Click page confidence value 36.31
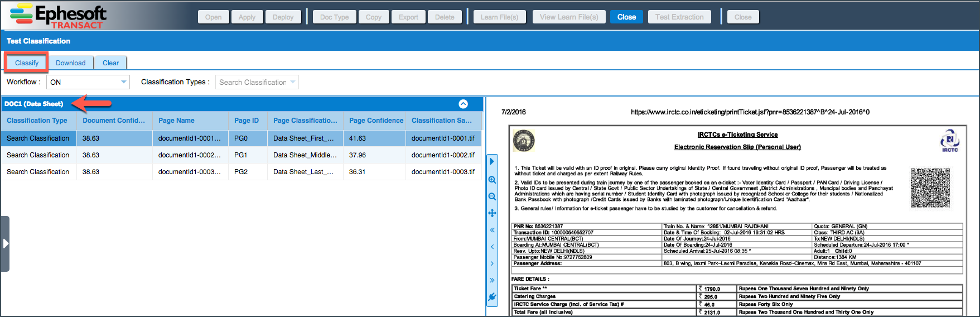The width and height of the screenshot is (980, 317). click(358, 172)
